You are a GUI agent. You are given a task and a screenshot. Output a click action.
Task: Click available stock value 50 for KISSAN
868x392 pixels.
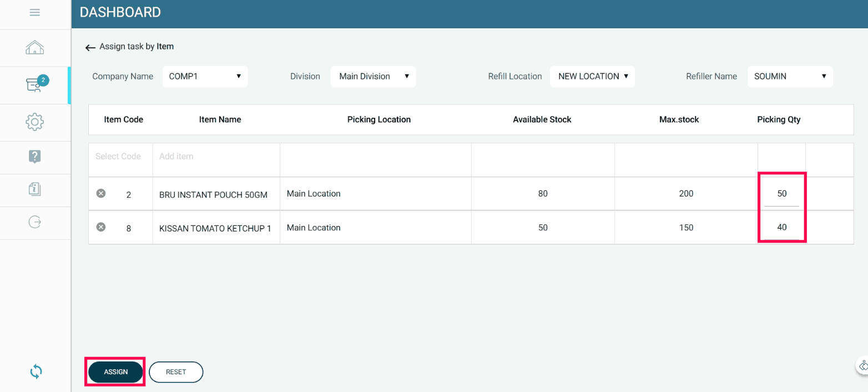tap(543, 228)
